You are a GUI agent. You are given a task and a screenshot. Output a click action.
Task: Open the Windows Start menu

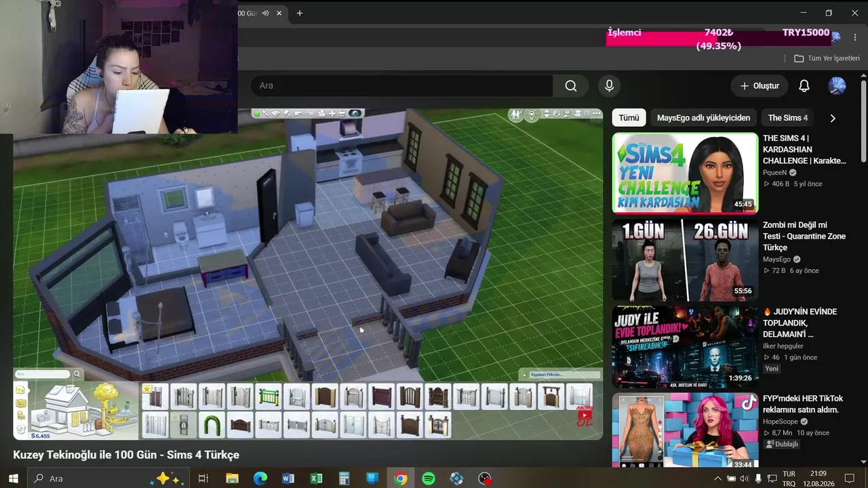tap(14, 479)
